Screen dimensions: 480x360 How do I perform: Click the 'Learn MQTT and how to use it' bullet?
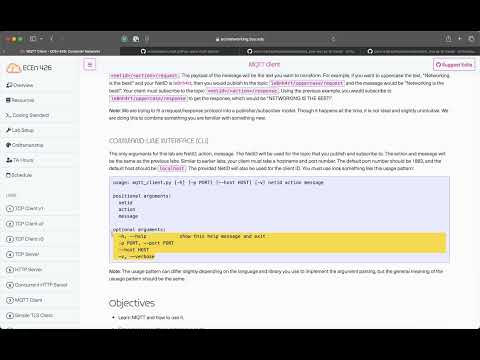151,318
